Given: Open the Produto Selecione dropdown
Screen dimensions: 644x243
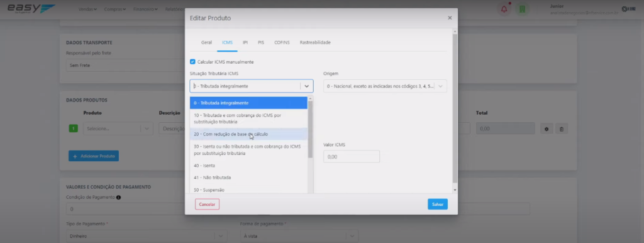Looking at the screenshot, I should pyautogui.click(x=118, y=128).
